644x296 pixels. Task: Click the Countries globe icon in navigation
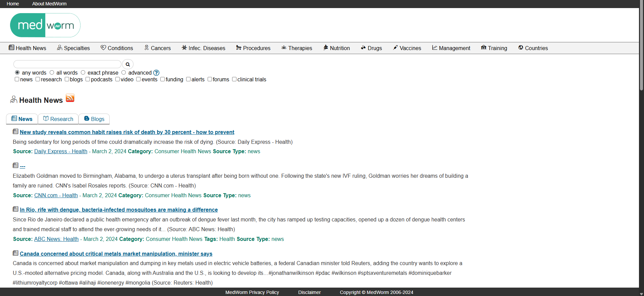[x=521, y=48]
